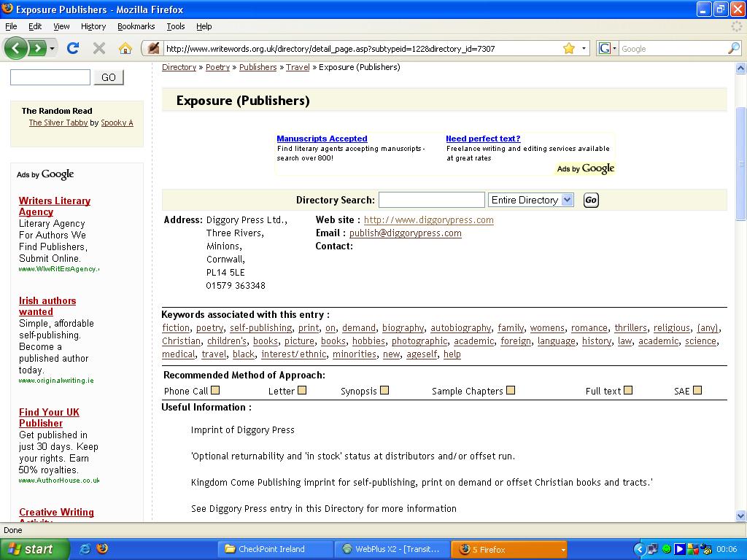Click the Stop loading X icon
This screenshot has height=560, width=747.
(99, 48)
